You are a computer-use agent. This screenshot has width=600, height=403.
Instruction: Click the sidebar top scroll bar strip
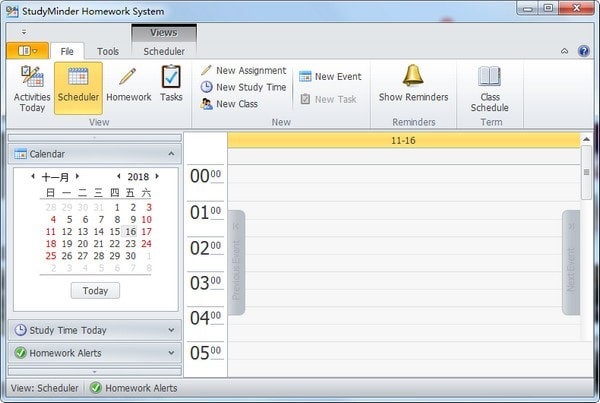[x=95, y=137]
